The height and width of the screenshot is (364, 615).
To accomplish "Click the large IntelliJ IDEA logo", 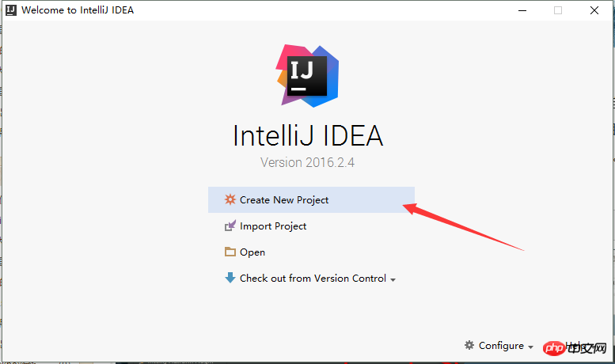I will point(307,76).
